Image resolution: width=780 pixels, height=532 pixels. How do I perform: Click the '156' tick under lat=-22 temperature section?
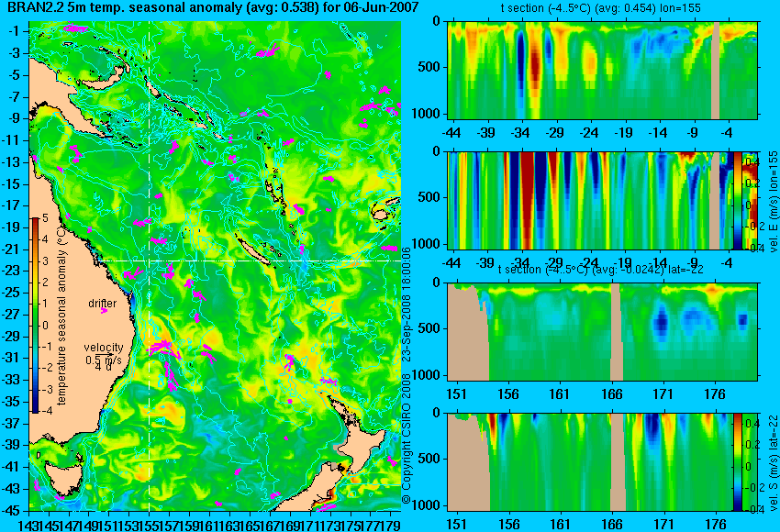click(508, 394)
